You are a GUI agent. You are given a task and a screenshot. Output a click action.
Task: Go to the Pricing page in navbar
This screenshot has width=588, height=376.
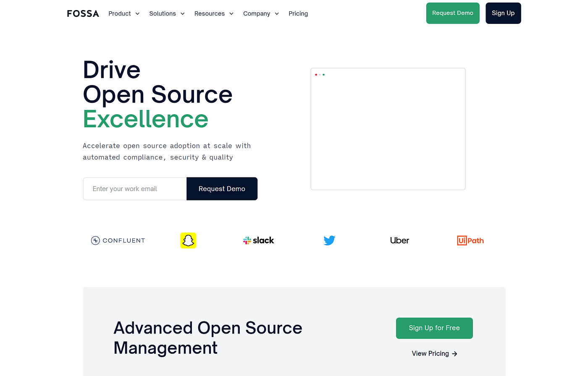pos(298,13)
